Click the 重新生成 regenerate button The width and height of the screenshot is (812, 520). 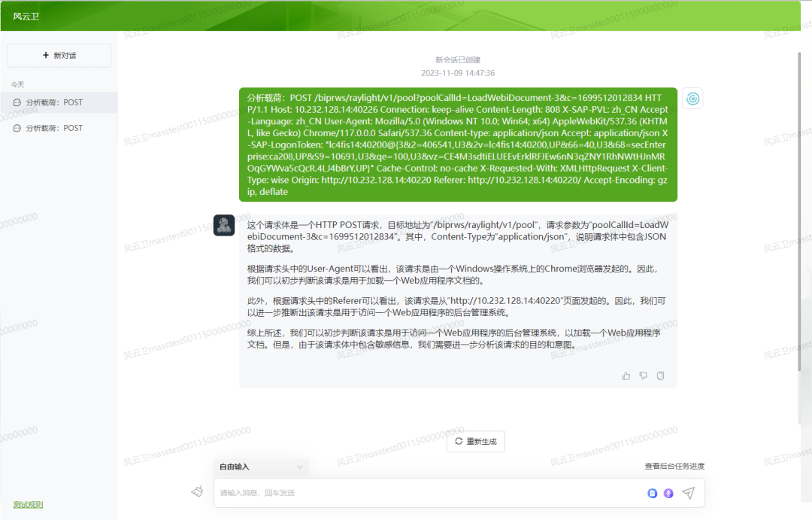coord(475,441)
